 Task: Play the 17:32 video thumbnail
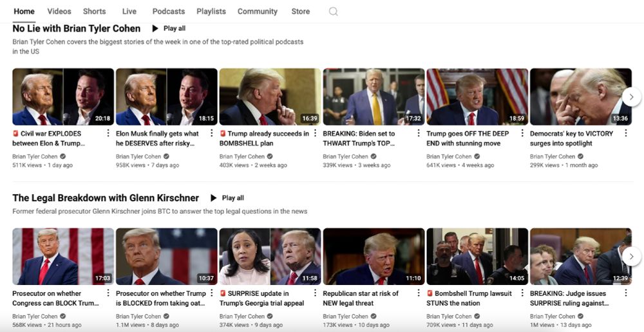[374, 97]
